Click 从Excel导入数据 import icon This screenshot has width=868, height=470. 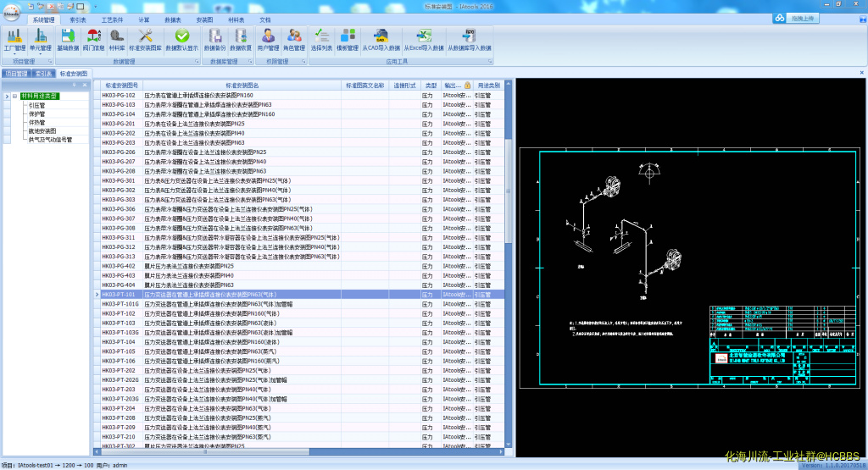coord(424,36)
